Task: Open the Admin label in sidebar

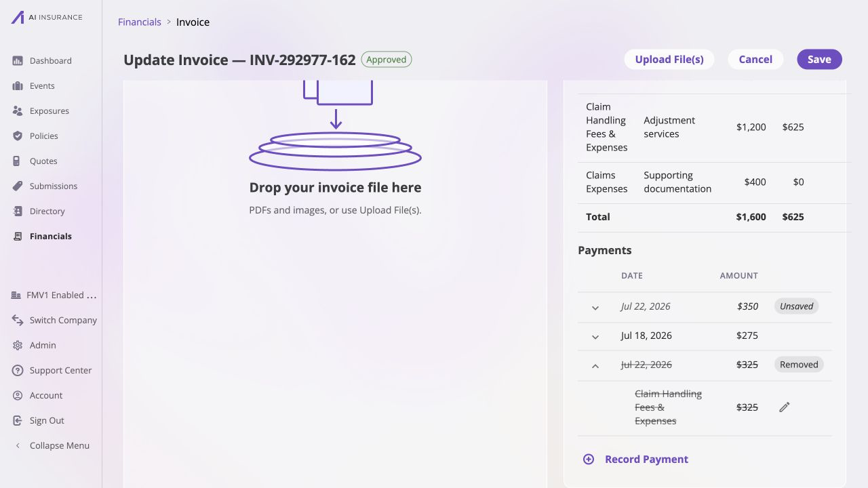Action: (43, 346)
